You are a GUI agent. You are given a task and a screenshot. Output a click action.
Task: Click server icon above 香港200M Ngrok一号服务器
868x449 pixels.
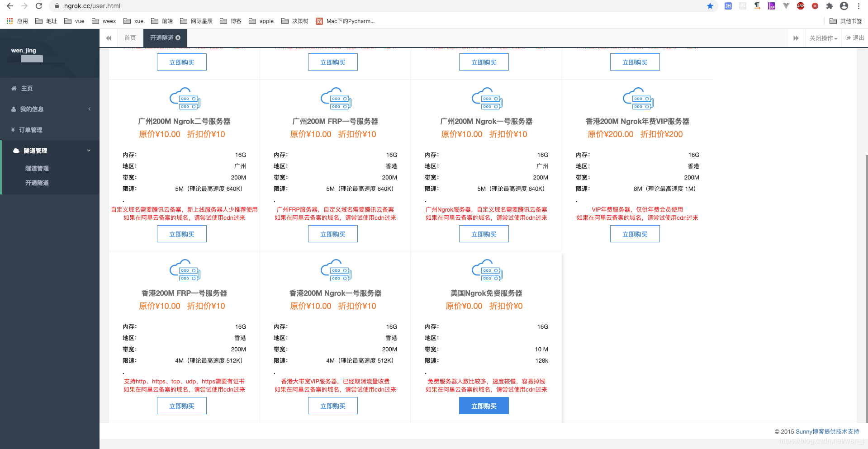336,270
